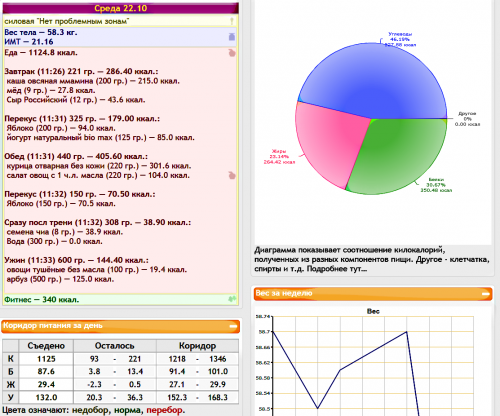Click the apple icon beside the salad row

click(x=232, y=175)
